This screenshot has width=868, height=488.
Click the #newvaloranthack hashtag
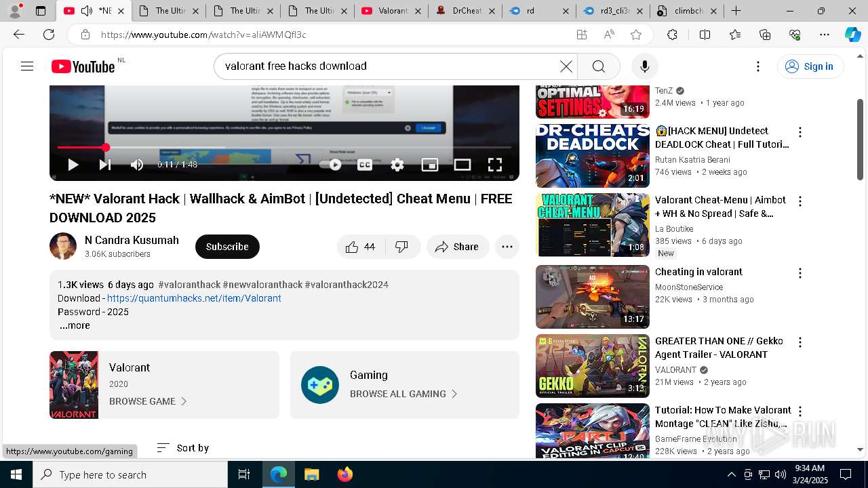262,285
